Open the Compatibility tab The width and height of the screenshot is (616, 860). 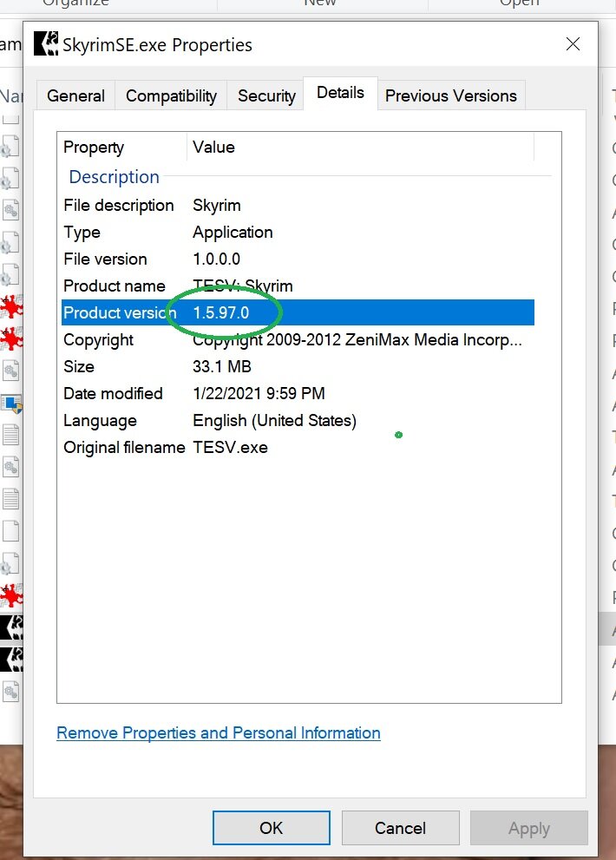pyautogui.click(x=171, y=96)
